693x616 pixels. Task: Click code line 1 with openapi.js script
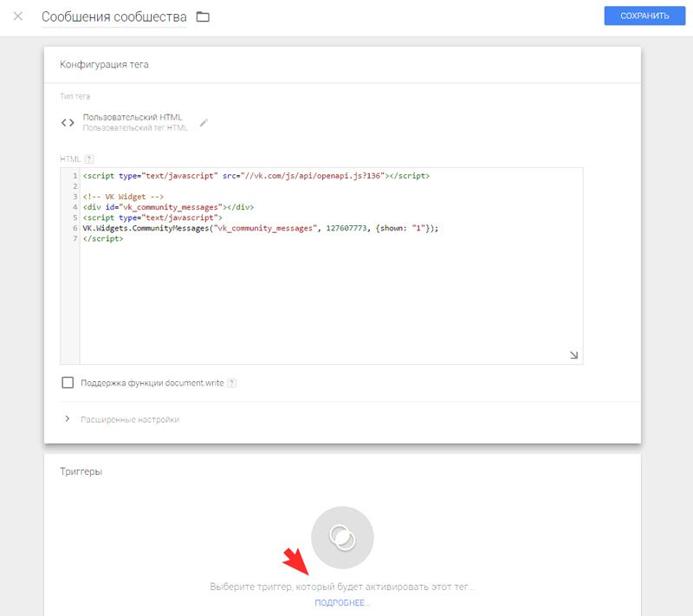(x=256, y=176)
